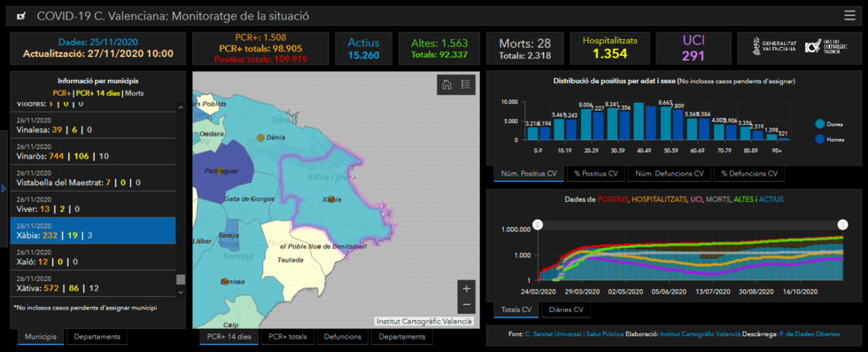Zoom out the map with minus button
The image size is (868, 352).
466,304
